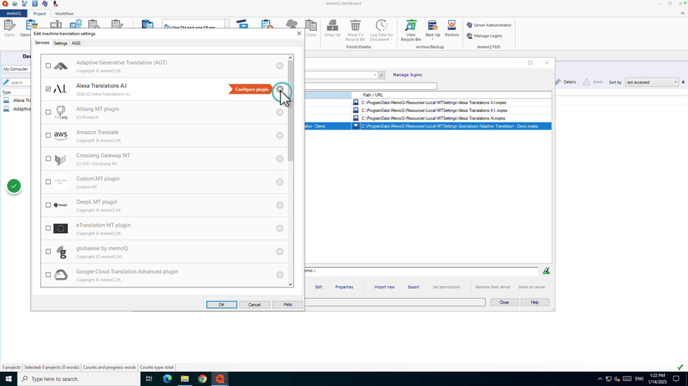Click the OK button in dialog
Viewport: 688px width, 386px height.
point(222,304)
